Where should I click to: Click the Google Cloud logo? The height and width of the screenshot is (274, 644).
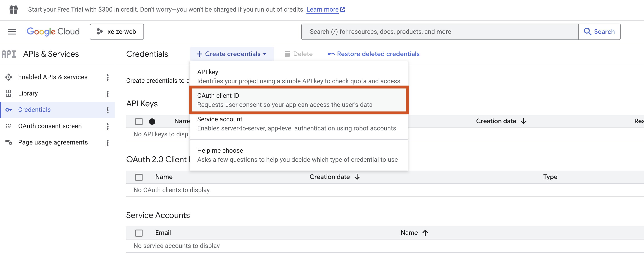(x=53, y=32)
